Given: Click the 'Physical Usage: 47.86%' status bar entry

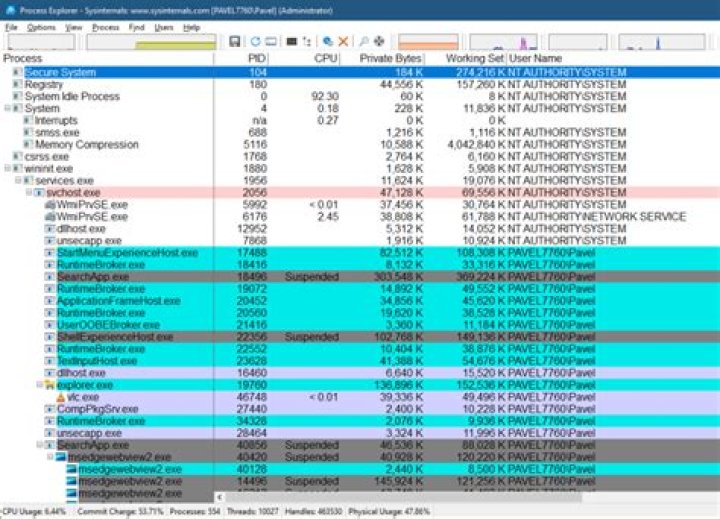Looking at the screenshot, I should click(389, 511).
